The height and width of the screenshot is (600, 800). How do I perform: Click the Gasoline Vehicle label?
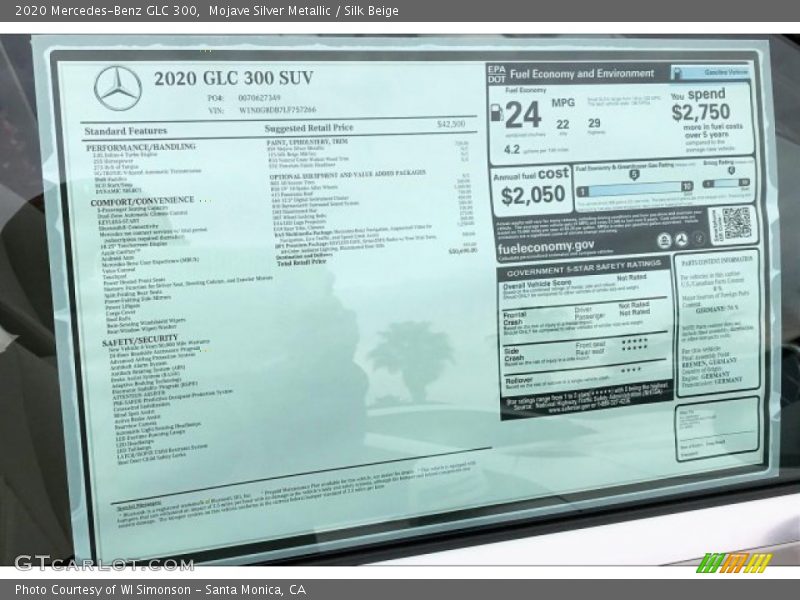[x=726, y=72]
